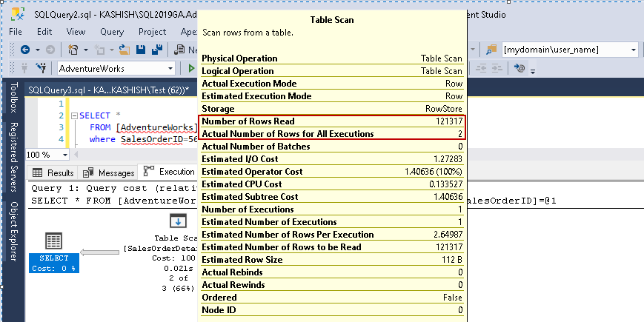
Task: Click Estimated Operator Cost value 1.40636 (100%)
Action: click(434, 172)
